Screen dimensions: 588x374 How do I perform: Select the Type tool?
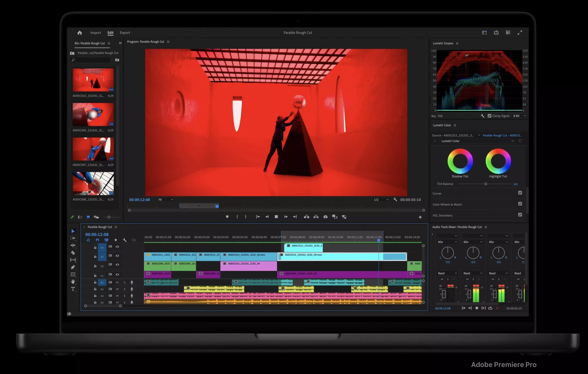[73, 289]
